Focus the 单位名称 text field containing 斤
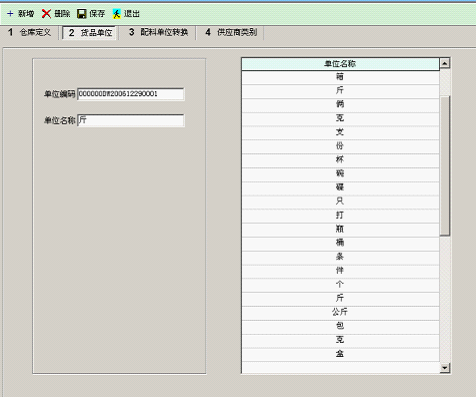This screenshot has height=397, width=476. 131,120
